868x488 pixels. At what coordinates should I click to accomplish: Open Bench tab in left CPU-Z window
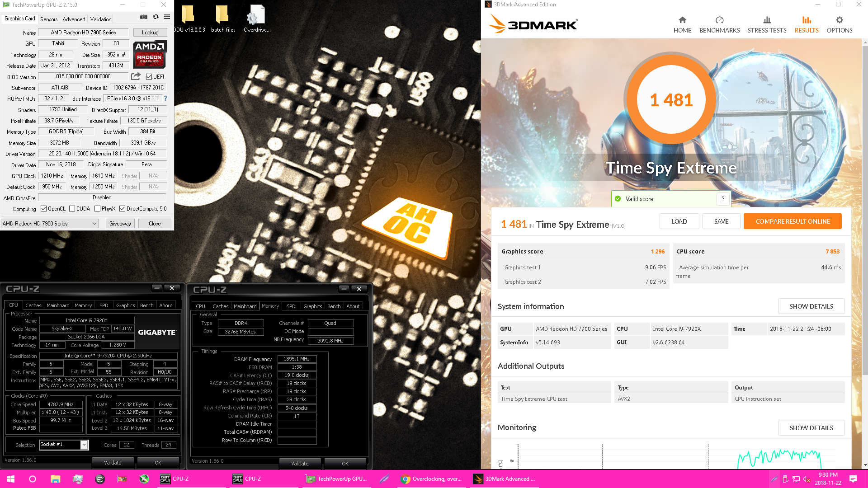pyautogui.click(x=146, y=305)
